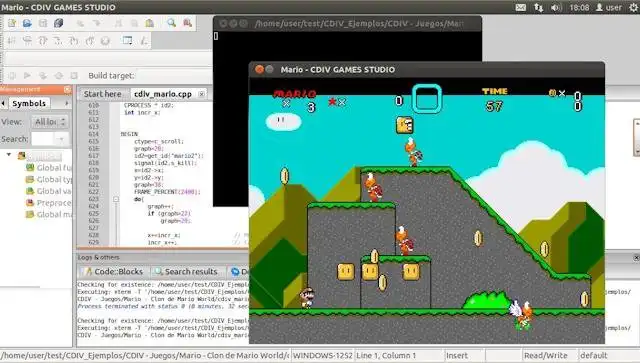Click WINDOWS-1252 encoding in status bar

pos(322,355)
